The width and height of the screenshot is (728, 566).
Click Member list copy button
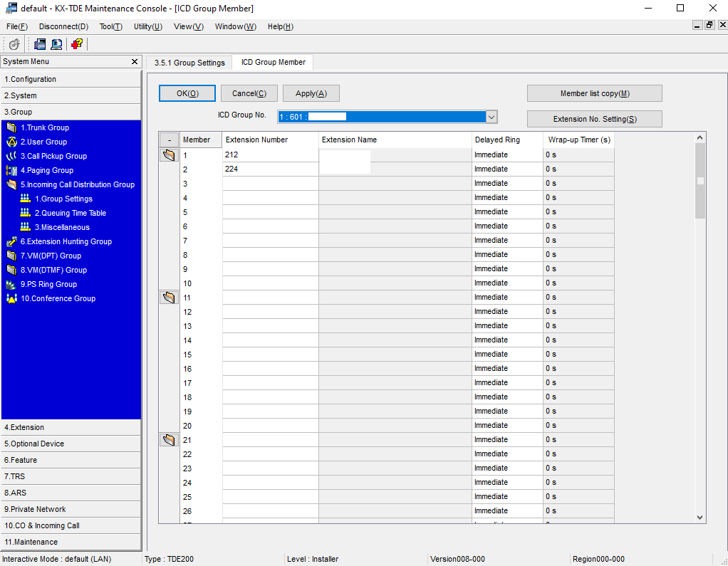coord(595,93)
